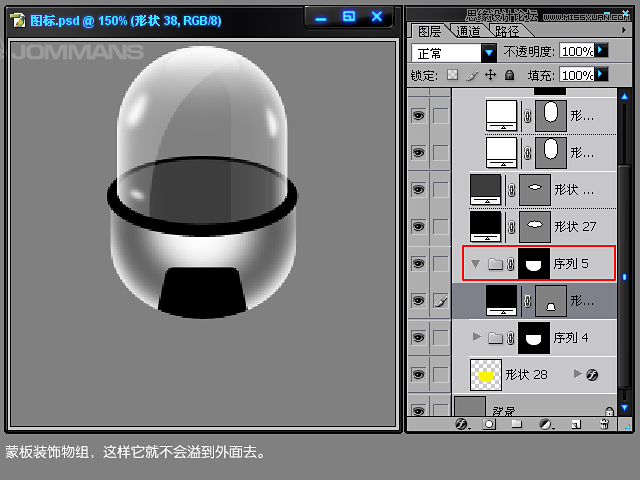The width and height of the screenshot is (640, 480).
Task: Click brush icon on highlighted layer row
Action: click(441, 301)
